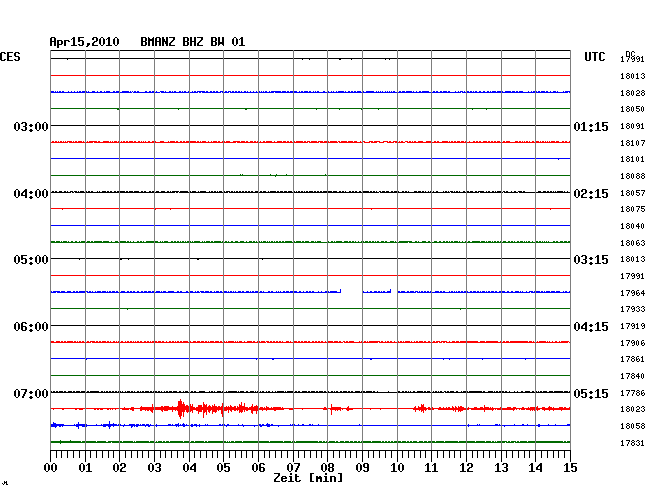The height and width of the screenshot is (494, 650).
Task: Select the offset value 18088
Action: pyautogui.click(x=633, y=176)
